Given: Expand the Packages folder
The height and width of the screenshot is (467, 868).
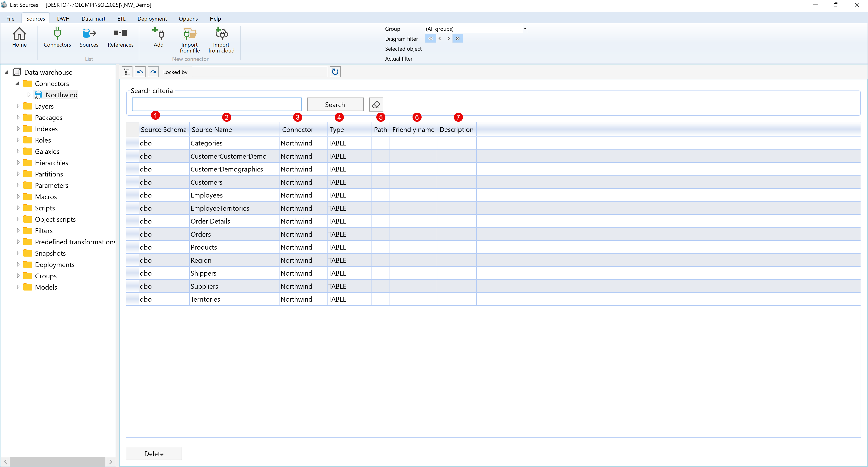Looking at the screenshot, I should [x=18, y=117].
